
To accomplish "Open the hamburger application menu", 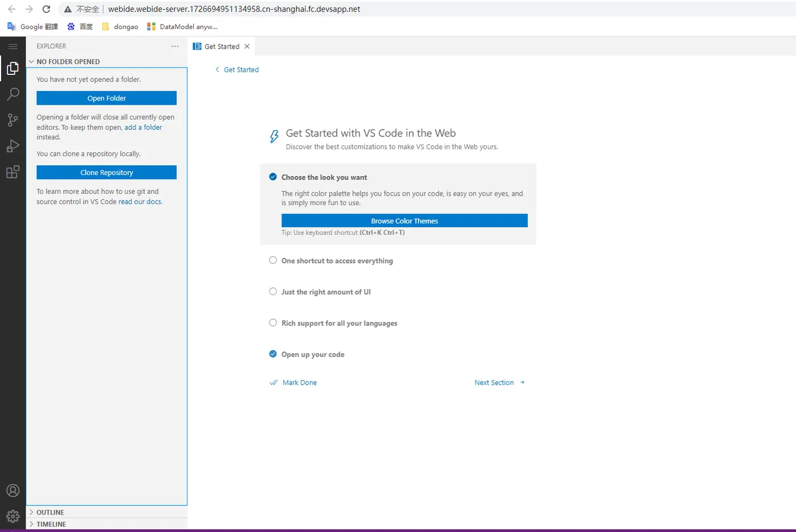I will (x=13, y=46).
